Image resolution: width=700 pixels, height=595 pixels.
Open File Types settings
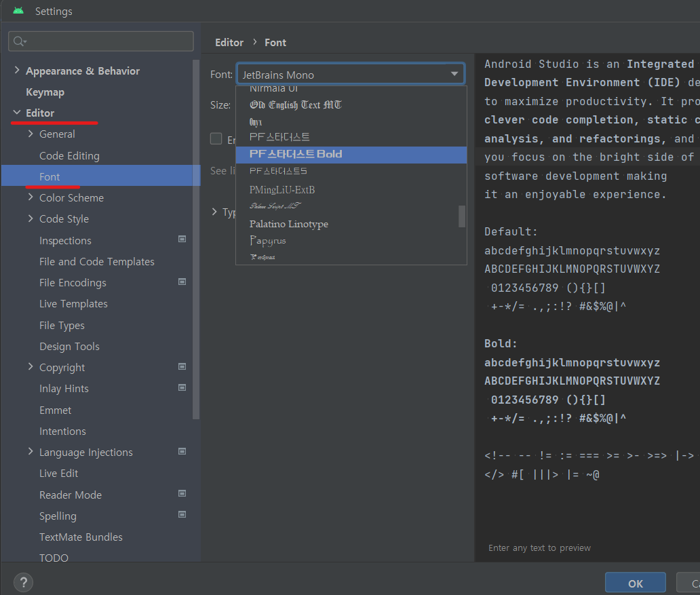(62, 325)
